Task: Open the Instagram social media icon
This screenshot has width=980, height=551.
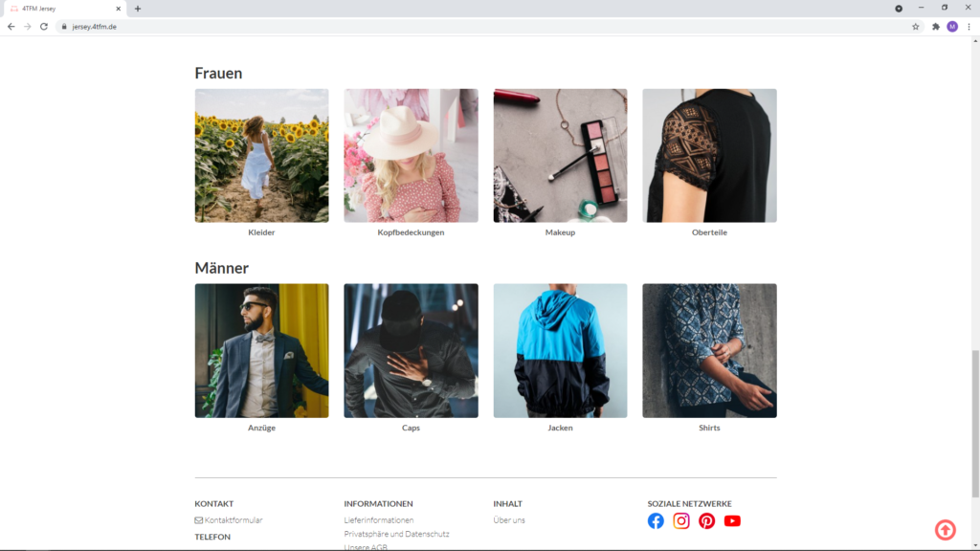Action: [x=681, y=521]
